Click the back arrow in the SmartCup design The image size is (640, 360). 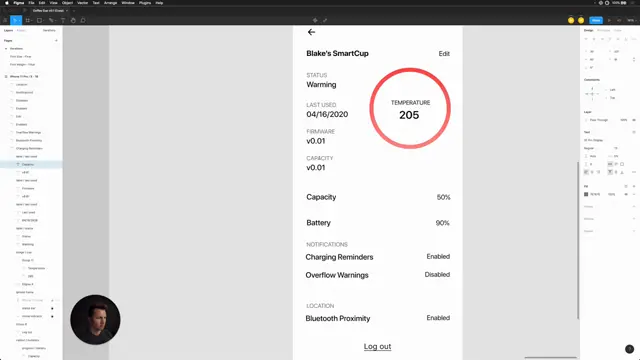click(311, 32)
